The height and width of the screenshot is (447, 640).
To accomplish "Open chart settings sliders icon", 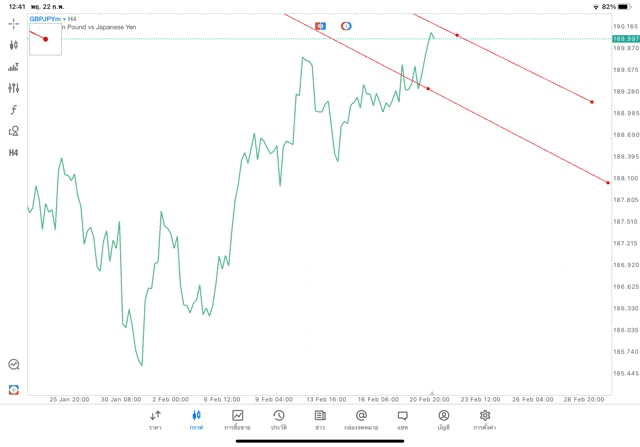I will (14, 88).
